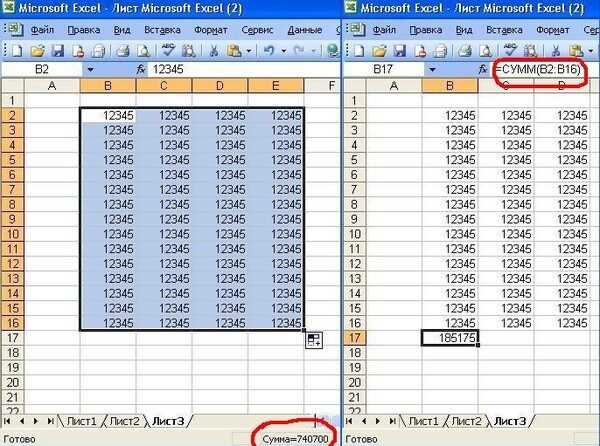This screenshot has height=446, width=600.
Task: Open the Вид menu in right window
Action: [x=464, y=30]
